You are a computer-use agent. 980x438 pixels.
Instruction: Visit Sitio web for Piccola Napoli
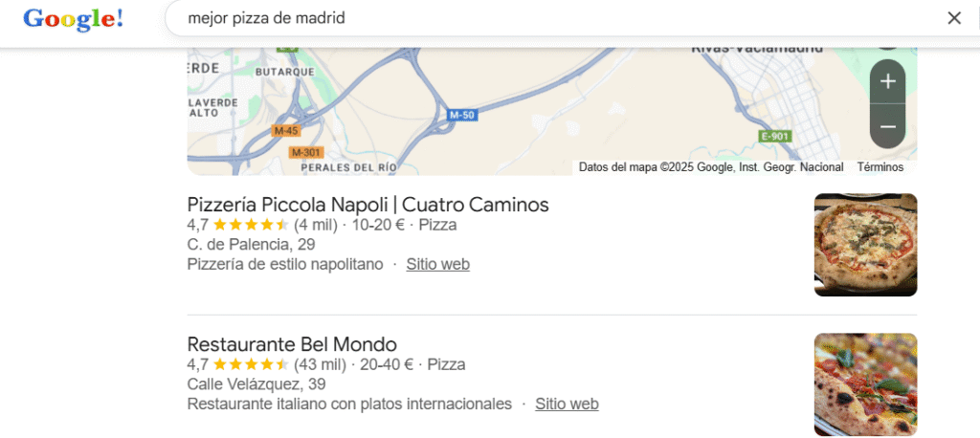[x=437, y=264]
